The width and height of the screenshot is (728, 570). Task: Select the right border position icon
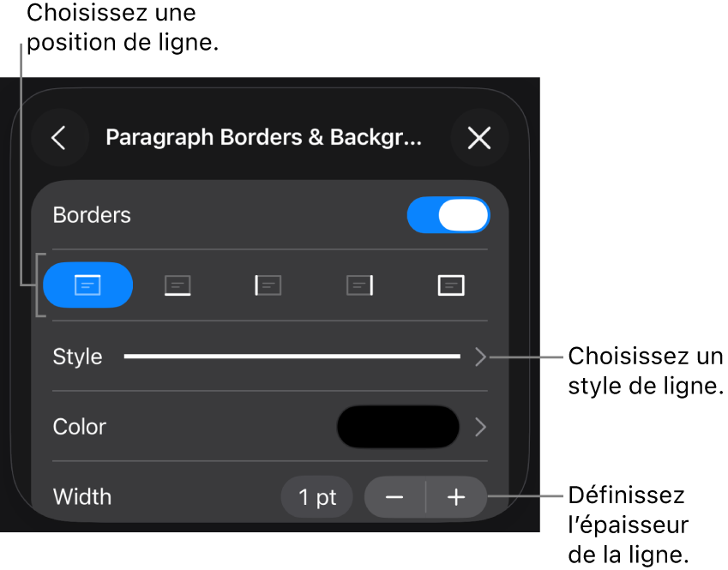coord(360,285)
